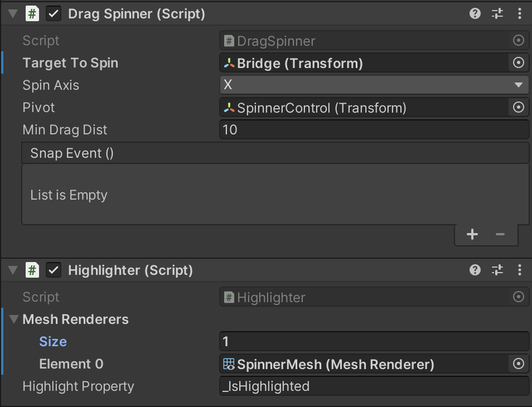Open Highlighter component options menu
The image size is (532, 407).
click(x=520, y=270)
